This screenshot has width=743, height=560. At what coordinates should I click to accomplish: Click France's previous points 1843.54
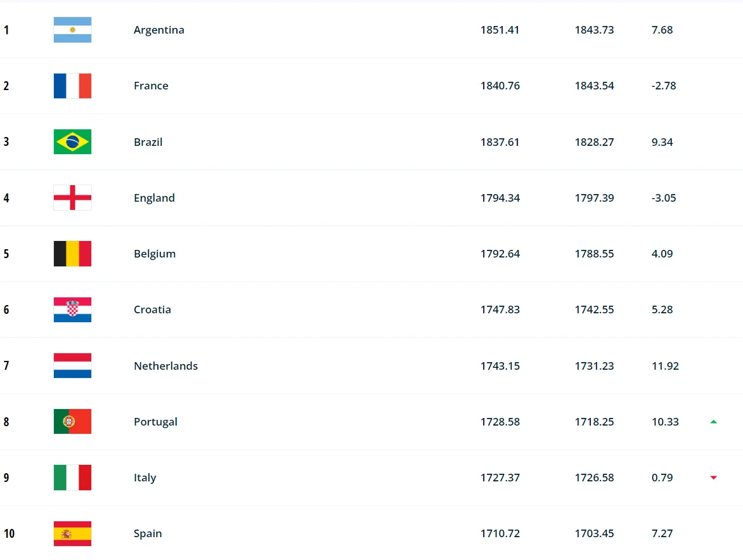click(x=594, y=86)
